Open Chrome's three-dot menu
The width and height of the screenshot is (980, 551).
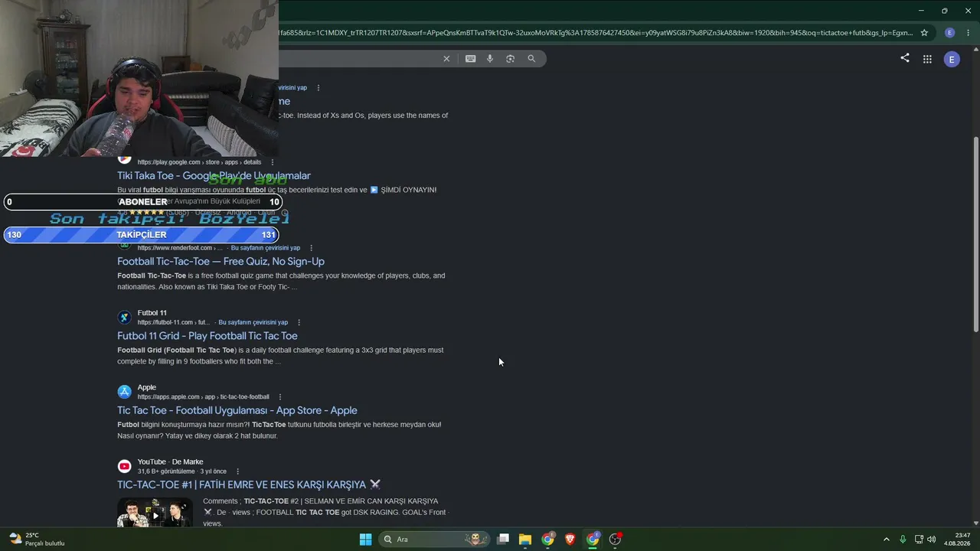(969, 33)
